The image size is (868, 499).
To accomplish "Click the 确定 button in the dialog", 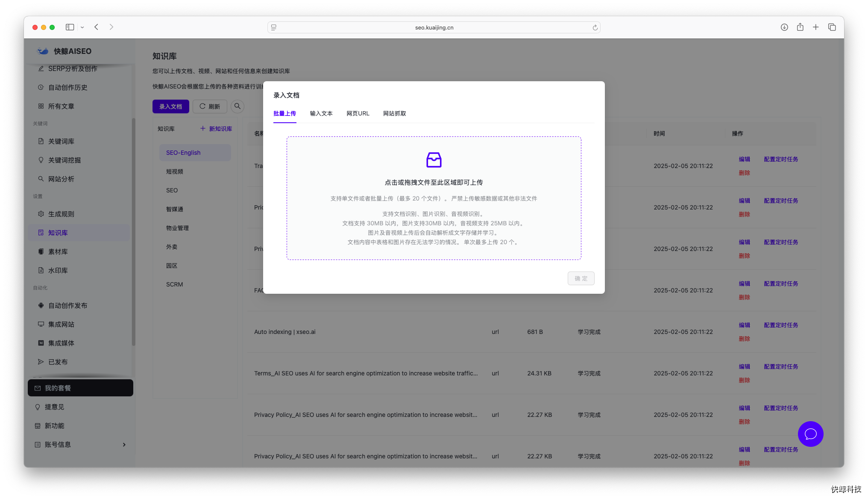I will click(x=581, y=278).
